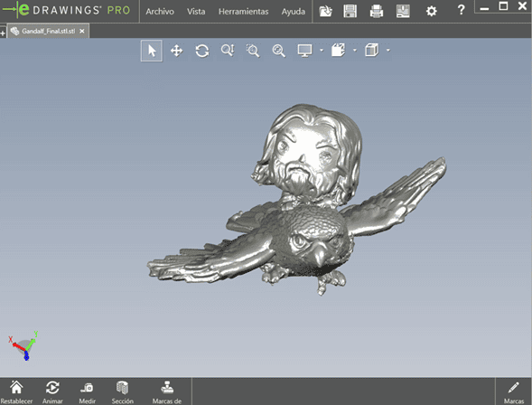Add a new tab with plus button
Viewport: 532px width, 405px height.
[x=3, y=33]
